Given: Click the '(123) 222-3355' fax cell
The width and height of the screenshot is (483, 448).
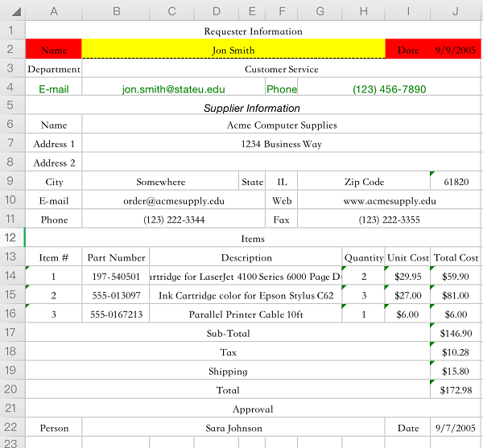Looking at the screenshot, I should [x=389, y=220].
